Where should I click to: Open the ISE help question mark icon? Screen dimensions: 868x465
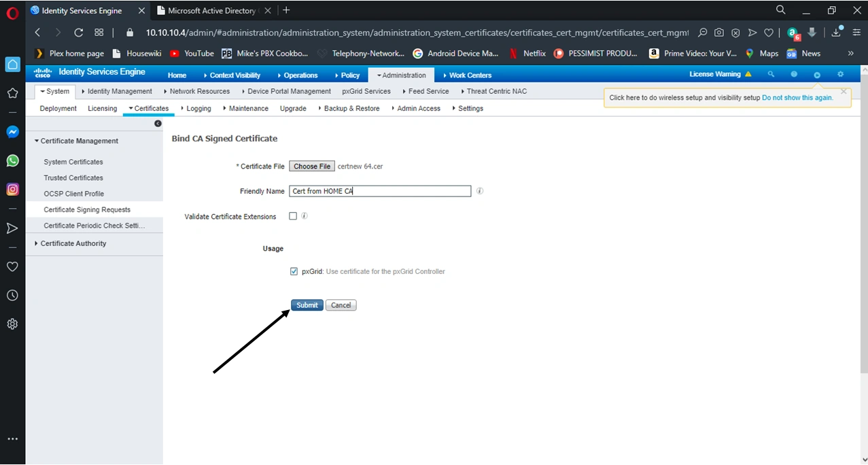[794, 74]
